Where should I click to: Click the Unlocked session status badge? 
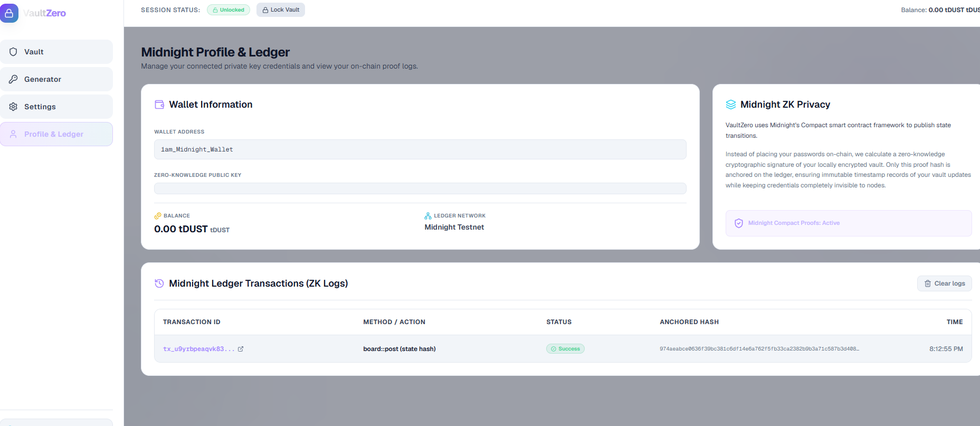(229, 10)
